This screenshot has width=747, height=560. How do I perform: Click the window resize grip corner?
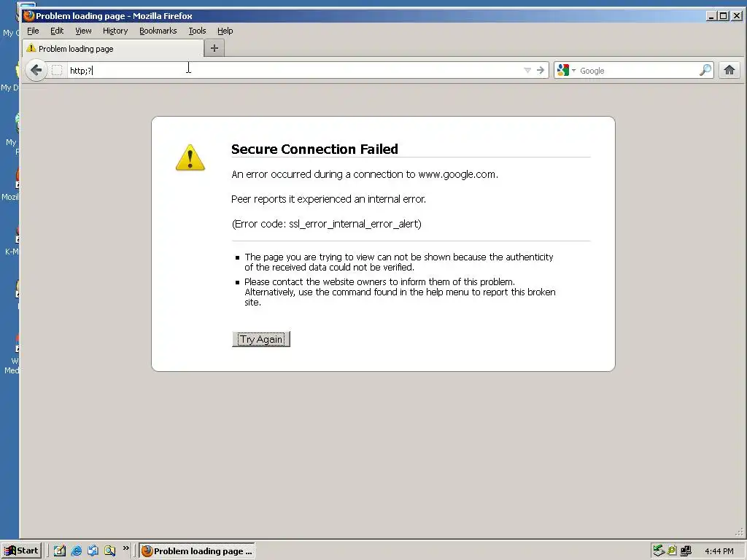coord(739,531)
